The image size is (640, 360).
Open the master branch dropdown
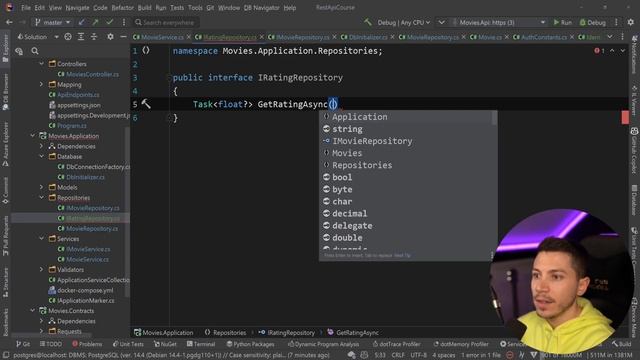tap(52, 22)
